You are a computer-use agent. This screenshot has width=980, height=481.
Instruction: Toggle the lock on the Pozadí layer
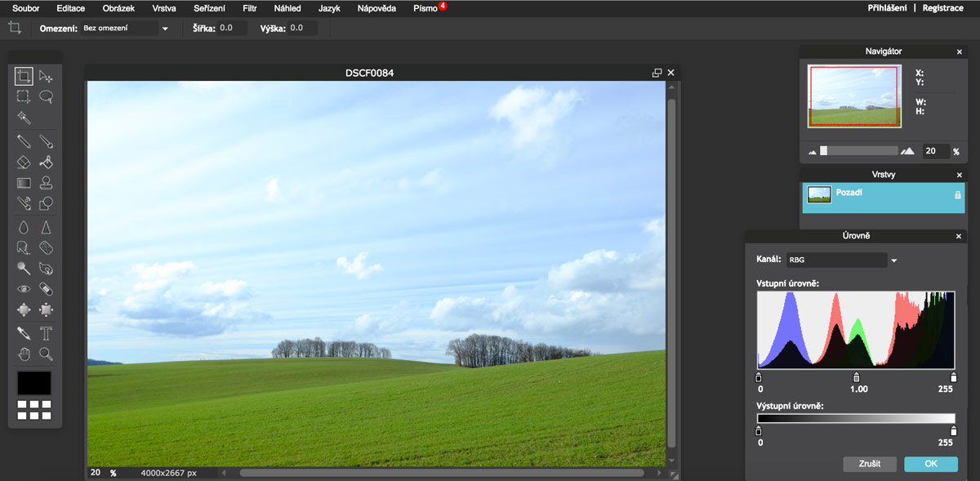coord(958,195)
